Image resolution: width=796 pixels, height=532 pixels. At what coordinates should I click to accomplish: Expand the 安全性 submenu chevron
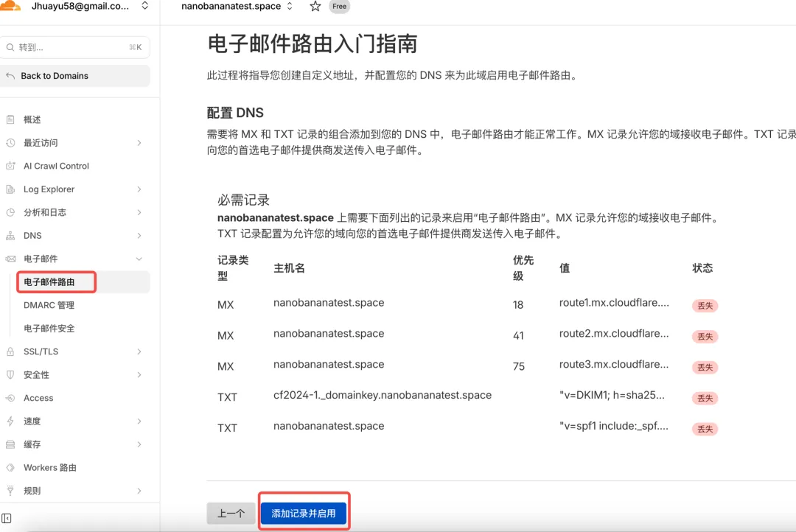click(x=139, y=374)
